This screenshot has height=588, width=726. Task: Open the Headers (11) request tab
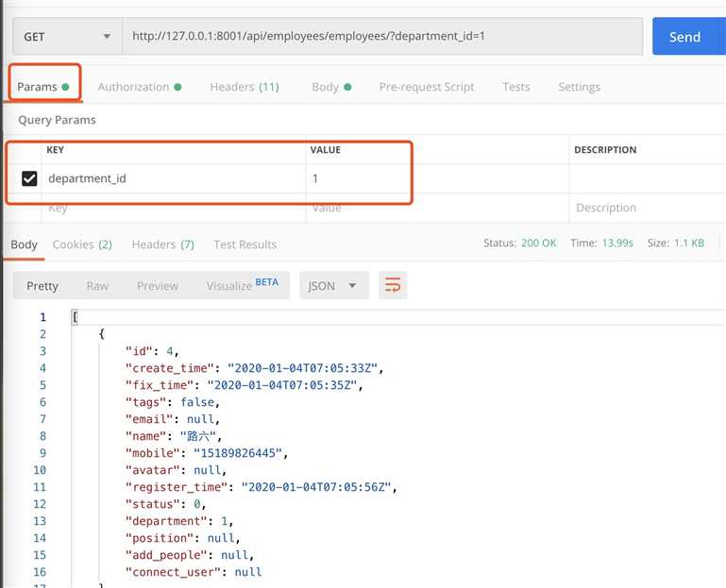click(244, 87)
